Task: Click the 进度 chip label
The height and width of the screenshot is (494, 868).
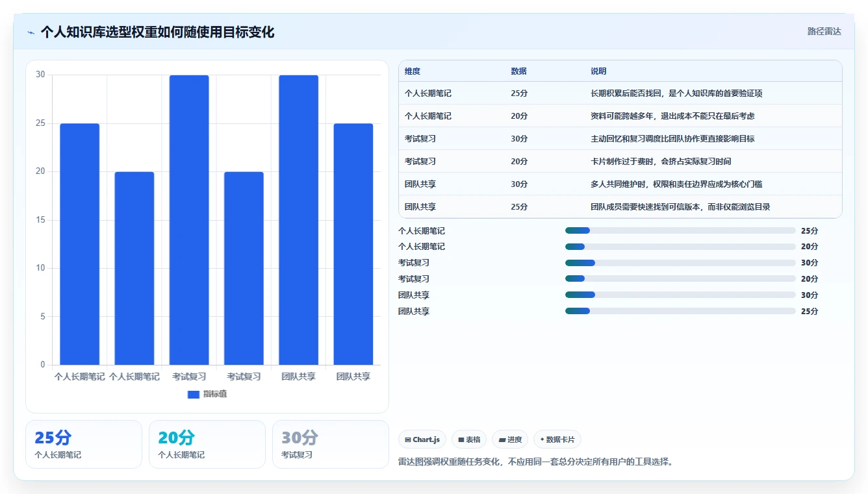Action: point(514,439)
